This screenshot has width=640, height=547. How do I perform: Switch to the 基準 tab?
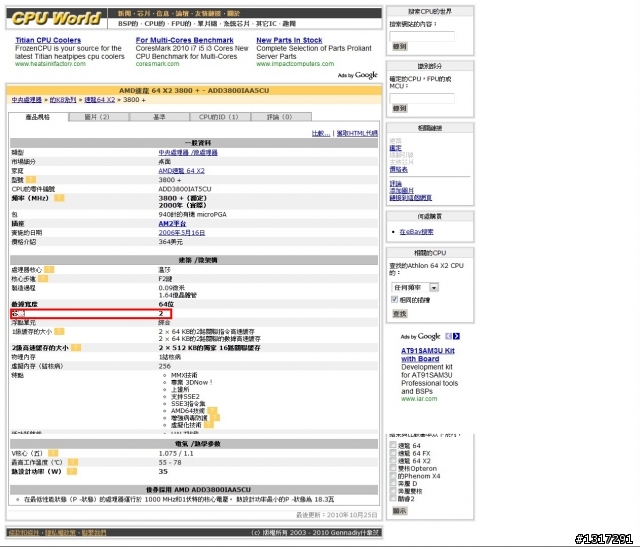(159, 117)
